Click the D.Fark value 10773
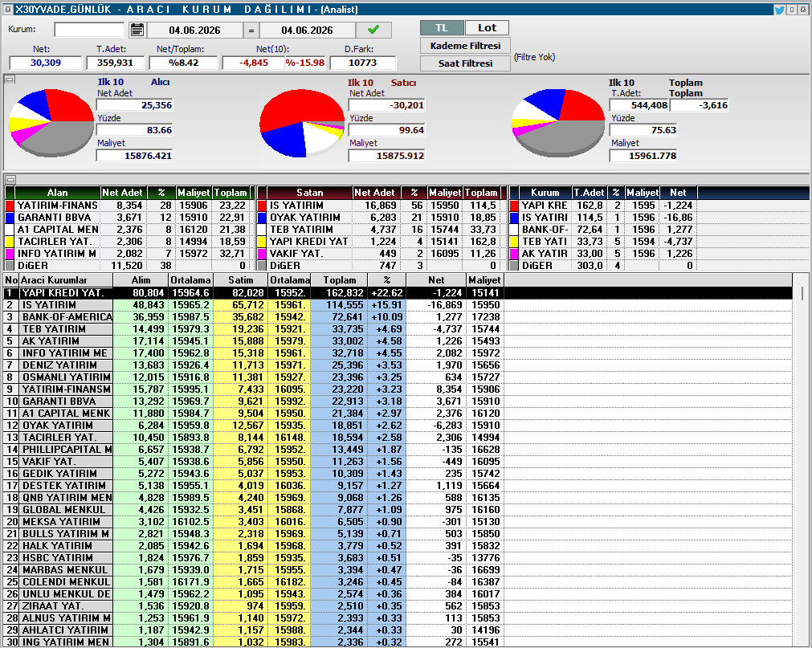This screenshot has height=648, width=812. pyautogui.click(x=362, y=63)
